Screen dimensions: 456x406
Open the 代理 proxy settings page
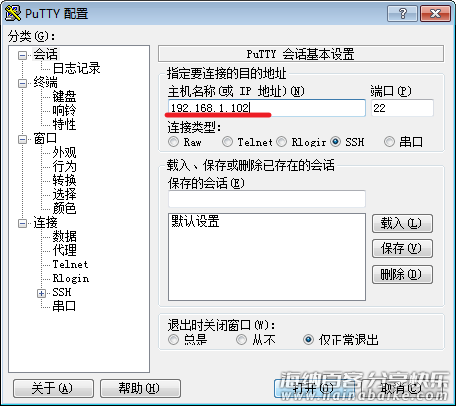tap(64, 250)
